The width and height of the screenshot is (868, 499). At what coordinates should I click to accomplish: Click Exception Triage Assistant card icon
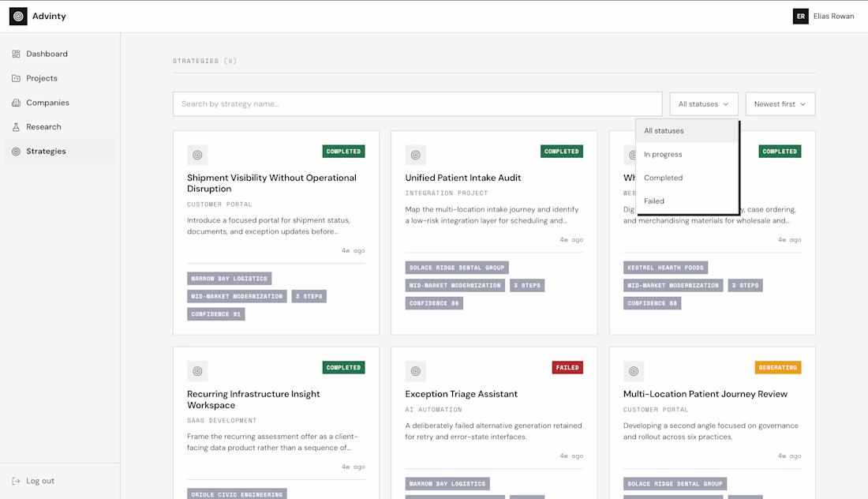(416, 371)
